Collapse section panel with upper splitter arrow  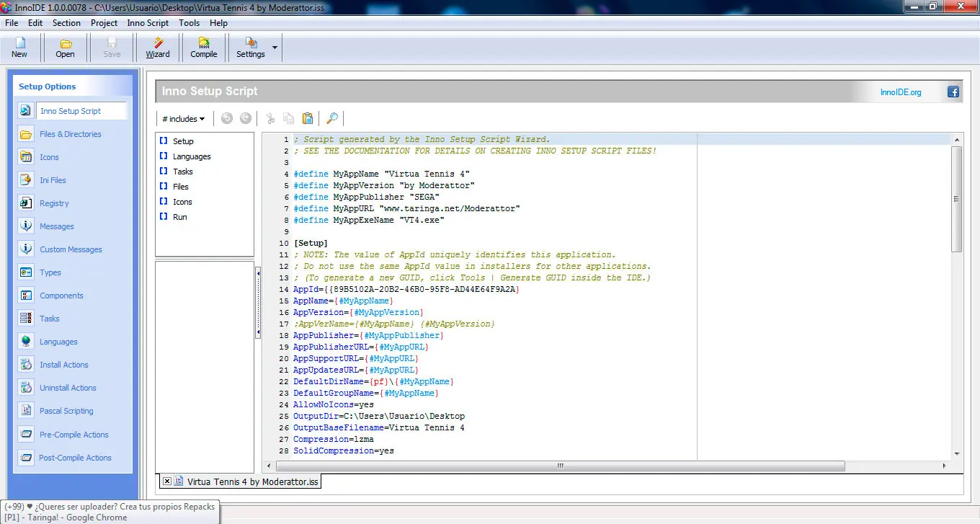click(258, 274)
